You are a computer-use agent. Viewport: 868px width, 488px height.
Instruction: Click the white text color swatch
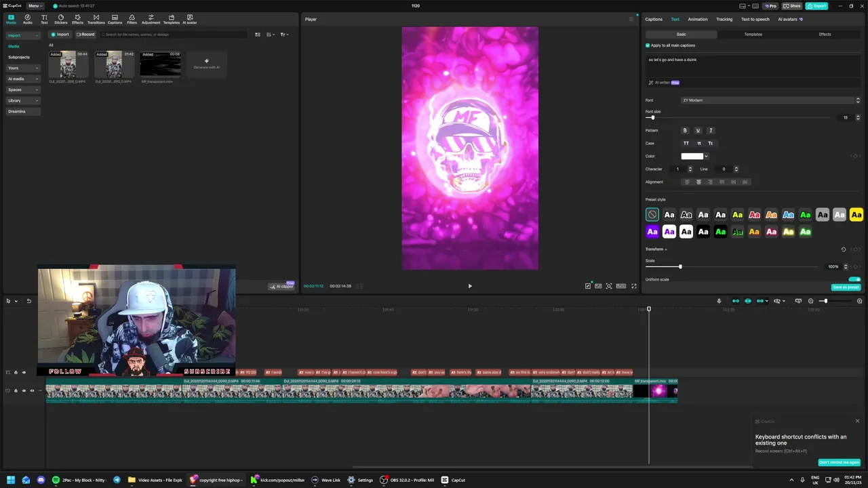click(x=692, y=157)
